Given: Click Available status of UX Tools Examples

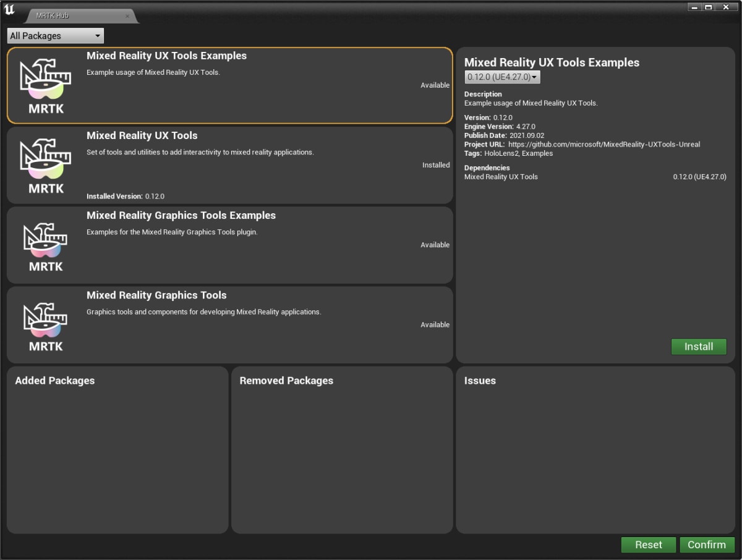Looking at the screenshot, I should pyautogui.click(x=435, y=85).
